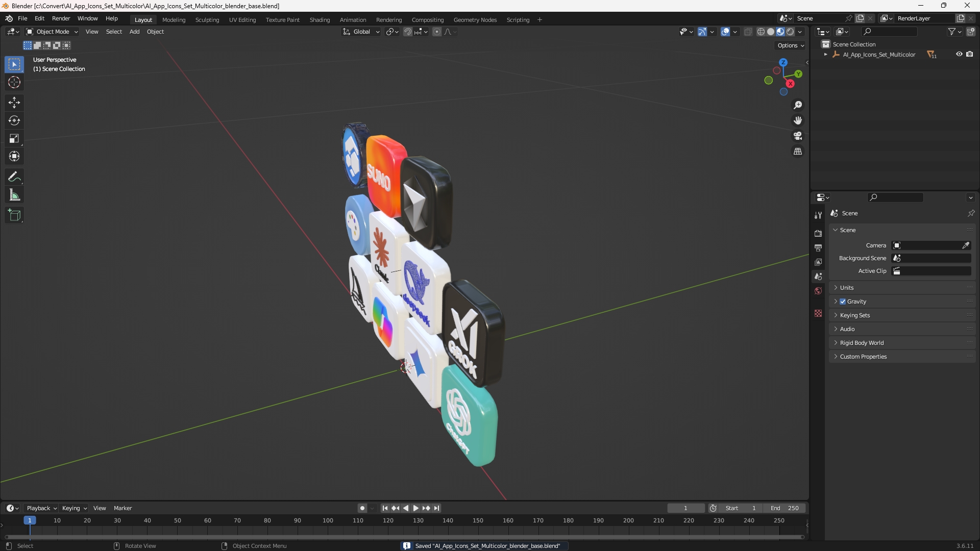Open the Global transform orientation dropdown
The image size is (980, 551).
coord(361,32)
